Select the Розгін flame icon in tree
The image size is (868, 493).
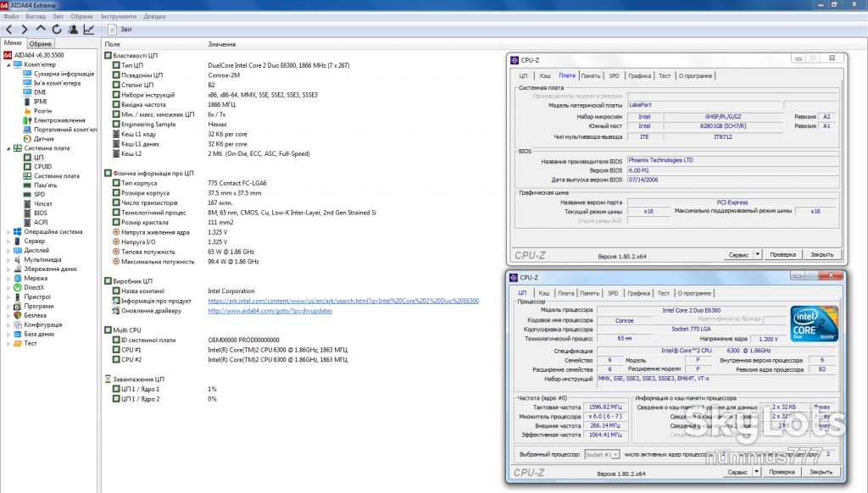27,111
